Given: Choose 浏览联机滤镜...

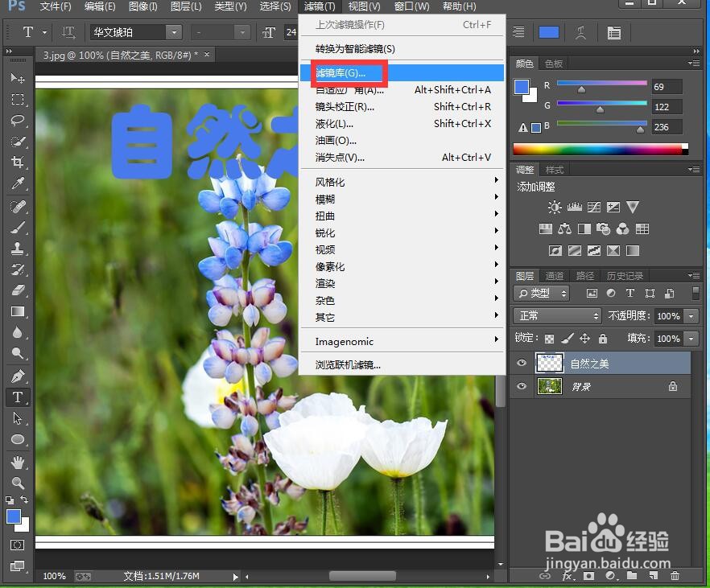Looking at the screenshot, I should click(x=402, y=364).
